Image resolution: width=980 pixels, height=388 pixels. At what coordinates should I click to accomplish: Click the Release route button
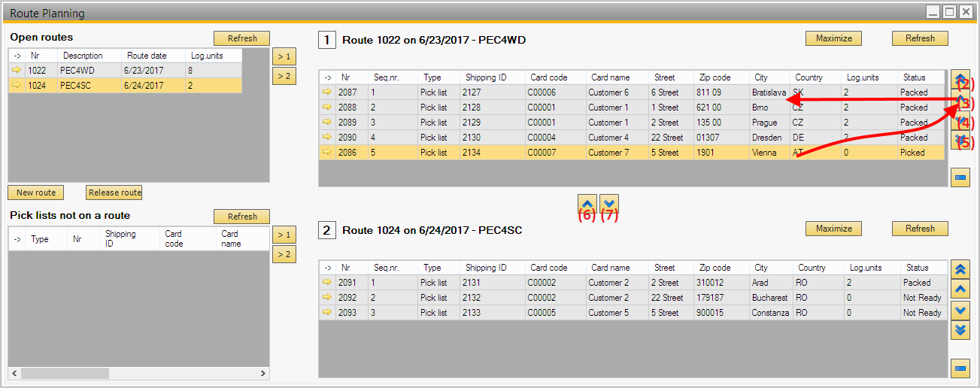point(114,192)
